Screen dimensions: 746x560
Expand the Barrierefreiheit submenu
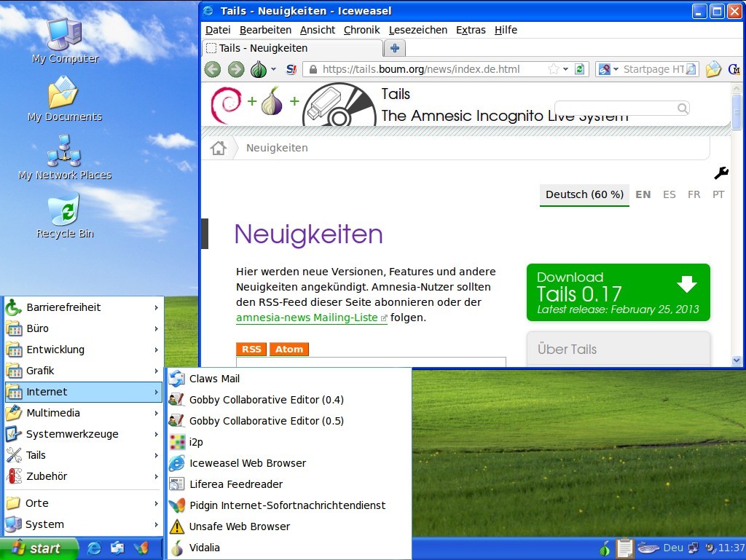click(x=84, y=307)
